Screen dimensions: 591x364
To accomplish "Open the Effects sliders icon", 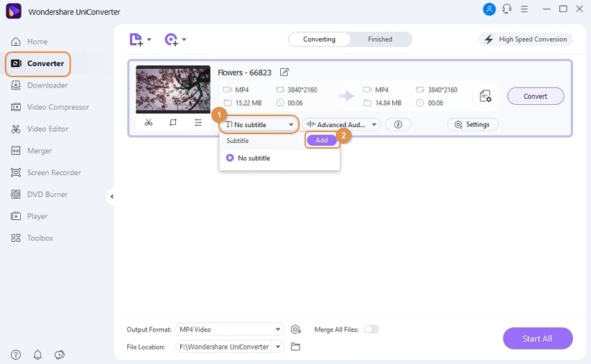I will [x=198, y=122].
